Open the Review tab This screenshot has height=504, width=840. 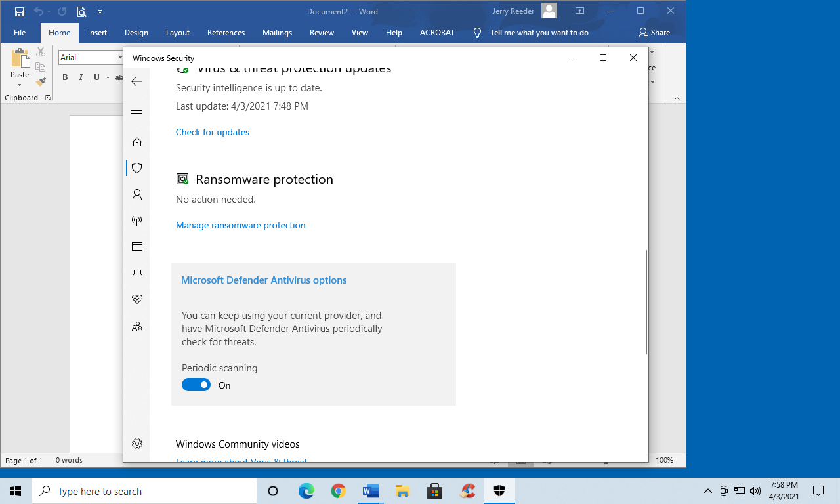coord(322,33)
